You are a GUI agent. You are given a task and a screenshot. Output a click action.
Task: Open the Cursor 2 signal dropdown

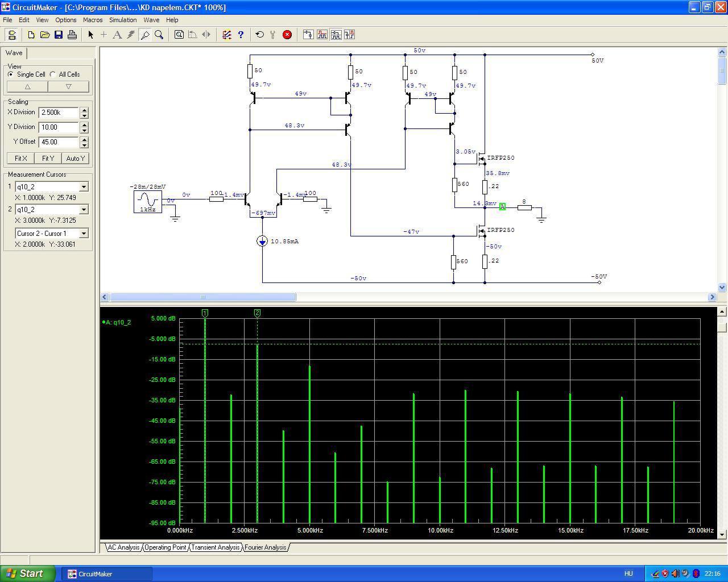84,210
